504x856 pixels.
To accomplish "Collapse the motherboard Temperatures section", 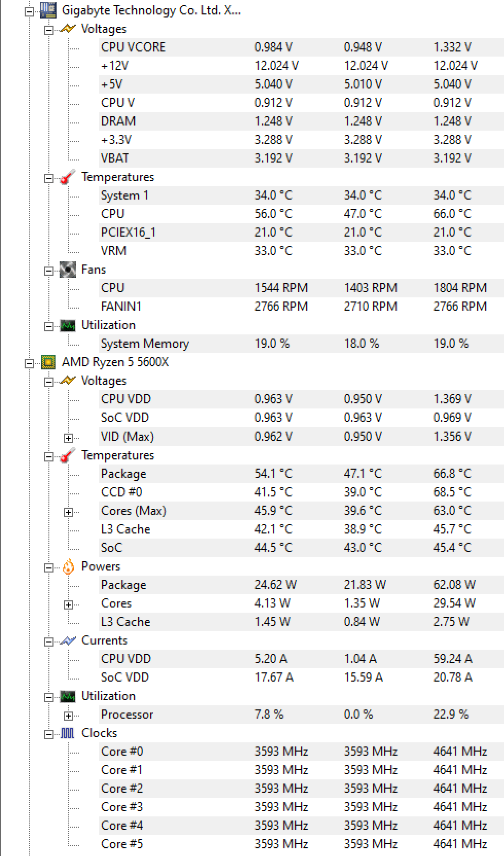I will (x=49, y=179).
